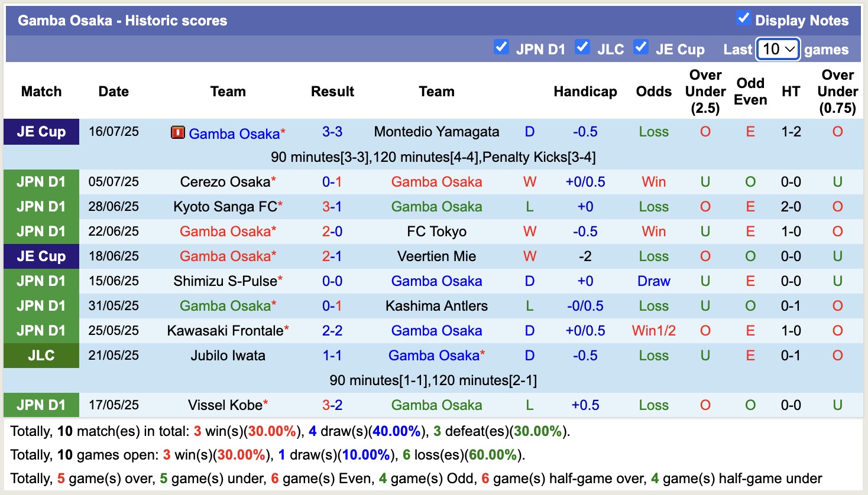Image resolution: width=868 pixels, height=495 pixels.
Task: Open the 3-3 result score link
Action: 332,132
